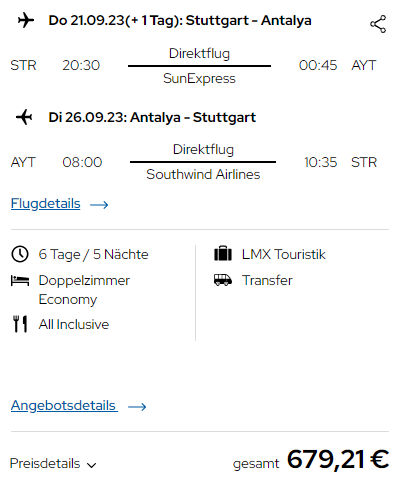394x489 pixels.
Task: Click the Antalya - Stuttgart flight heading
Action: pos(152,117)
